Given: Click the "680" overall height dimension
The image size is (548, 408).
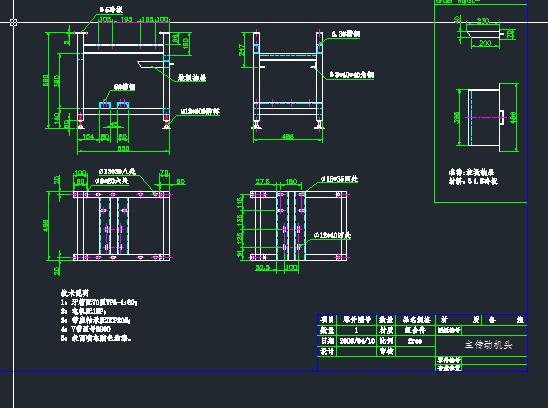Looking at the screenshot, I should [x=46, y=81].
